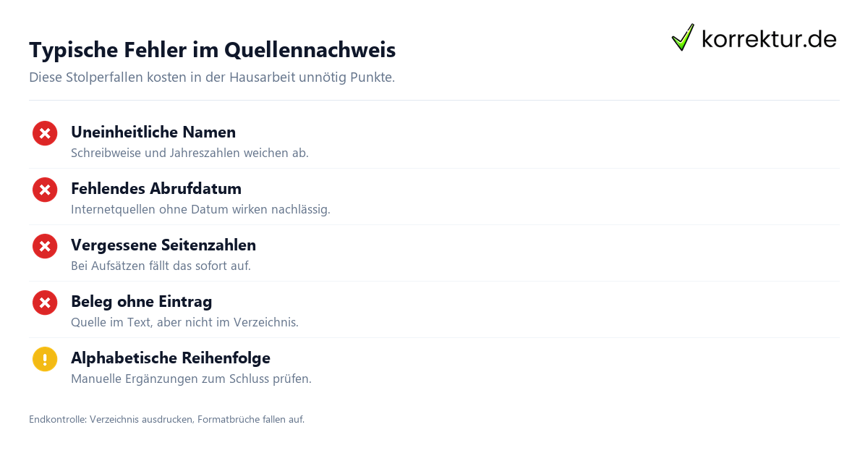The height and width of the screenshot is (456, 868).
Task: Click the red X icon beside Beleg ohne Eintrag
Action: (x=45, y=303)
